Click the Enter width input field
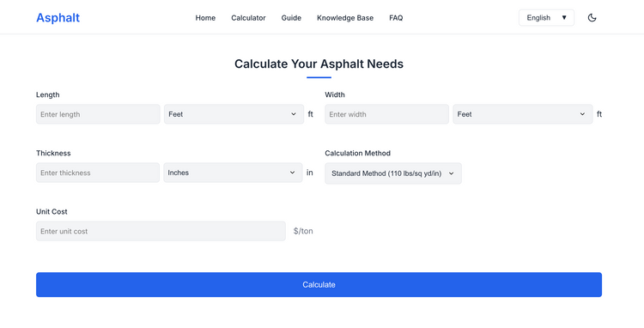The image size is (644, 328). pyautogui.click(x=387, y=114)
